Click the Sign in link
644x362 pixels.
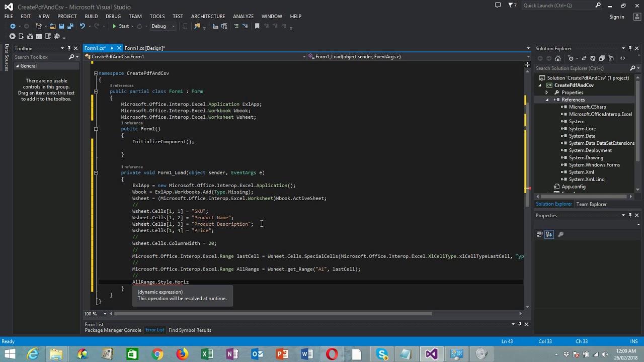coord(617,17)
